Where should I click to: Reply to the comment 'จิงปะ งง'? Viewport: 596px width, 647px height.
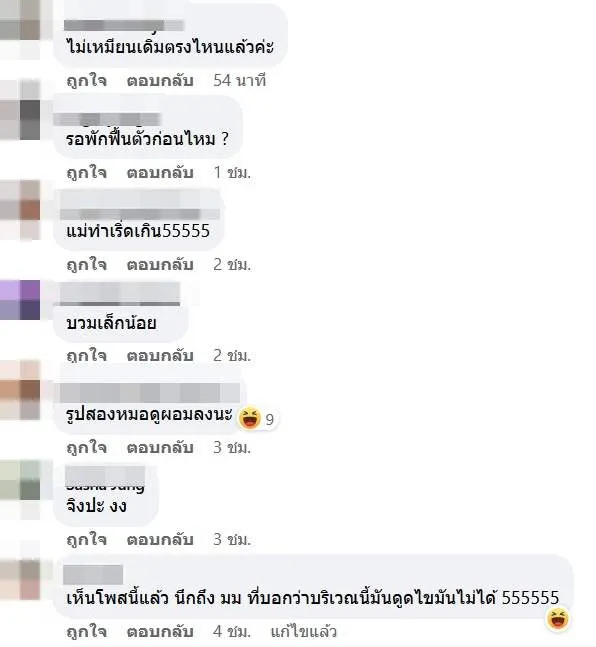[160, 540]
